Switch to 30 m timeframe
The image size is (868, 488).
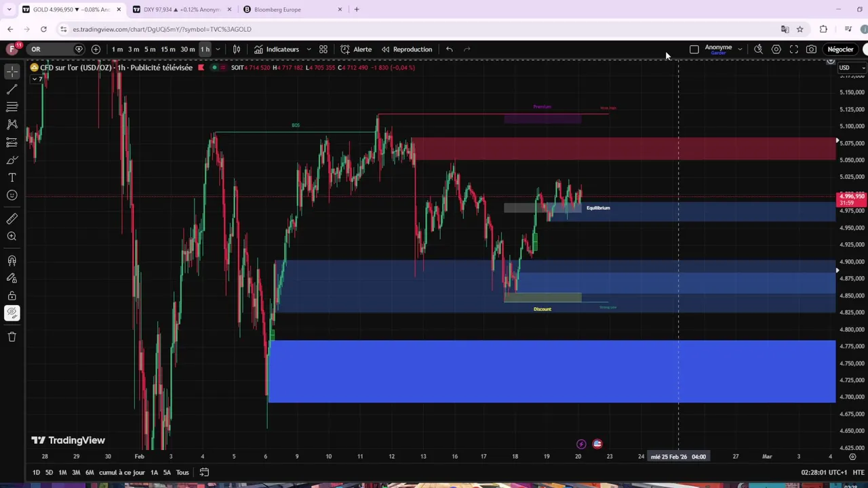[x=187, y=49]
